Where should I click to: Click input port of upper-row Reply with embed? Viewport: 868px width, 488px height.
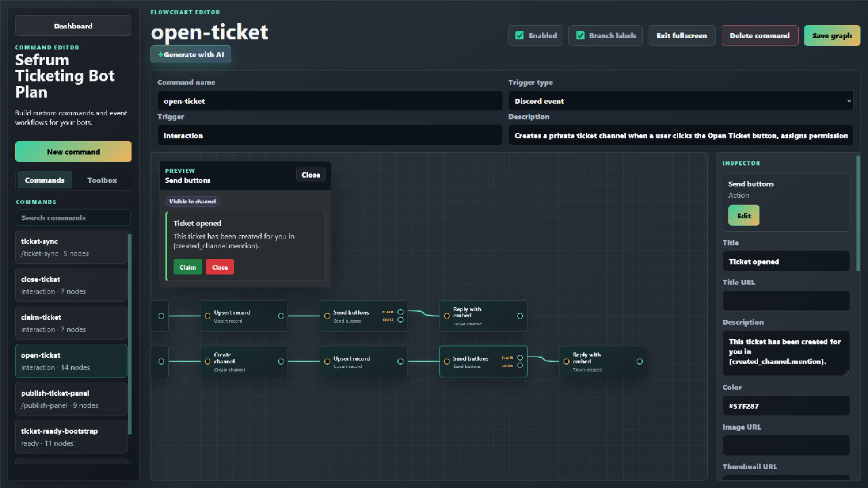pos(446,315)
